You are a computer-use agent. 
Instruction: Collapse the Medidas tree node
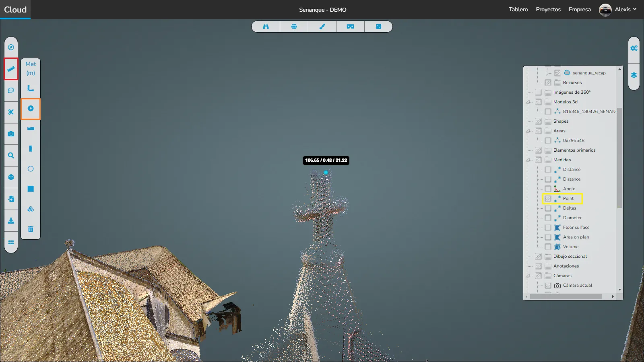[x=529, y=160]
